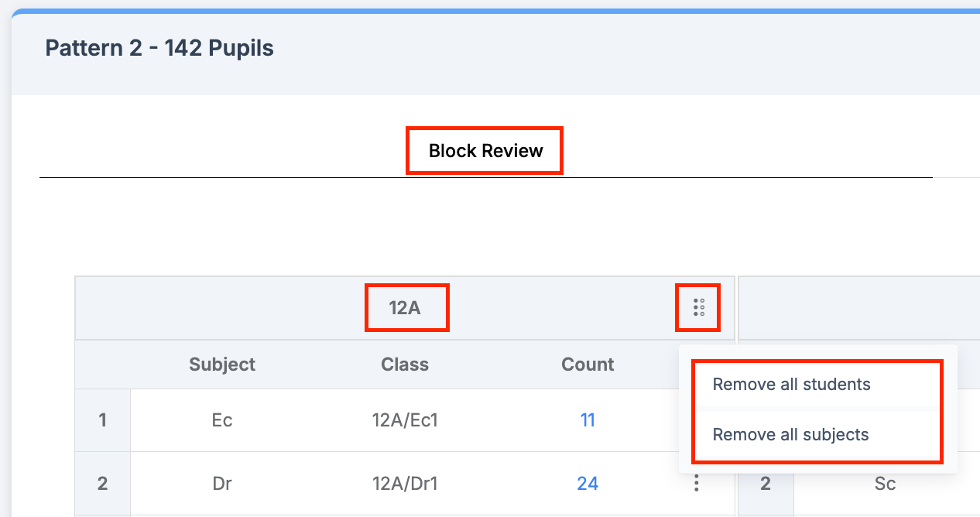Select the 12A/Ec1 class cell
This screenshot has height=517, width=980.
pos(404,419)
